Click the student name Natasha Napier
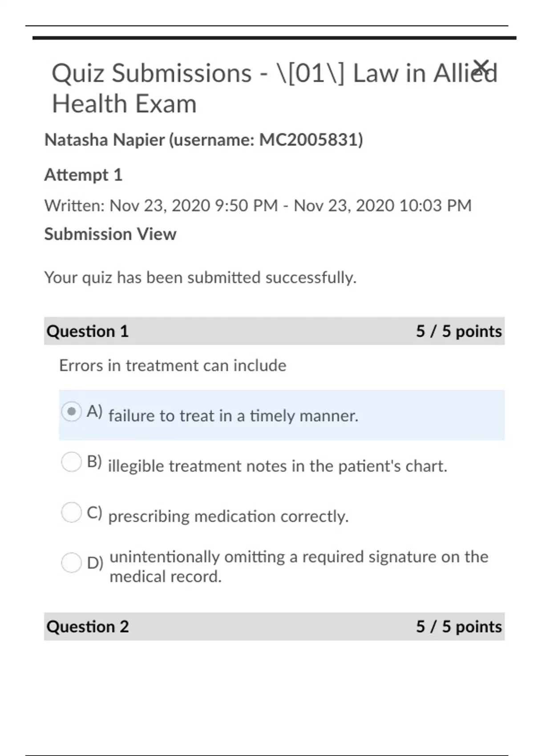534x756 pixels. pos(105,140)
